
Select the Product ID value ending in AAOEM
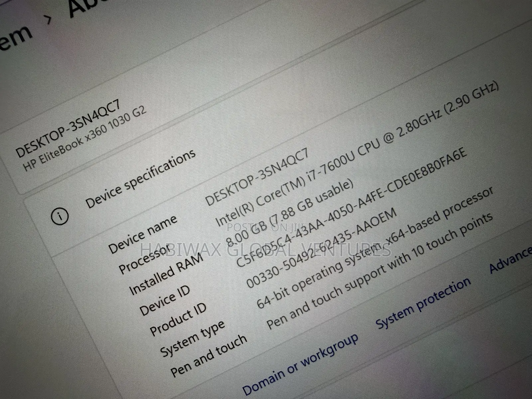click(x=322, y=248)
